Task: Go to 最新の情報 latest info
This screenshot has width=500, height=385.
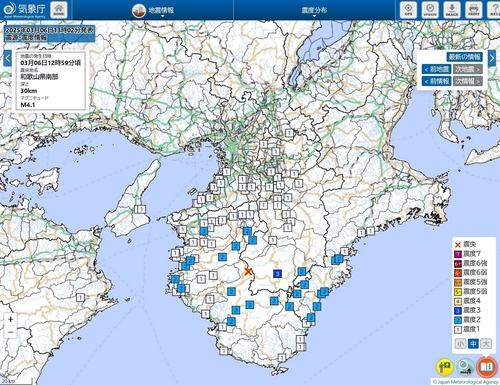Action: (x=464, y=57)
